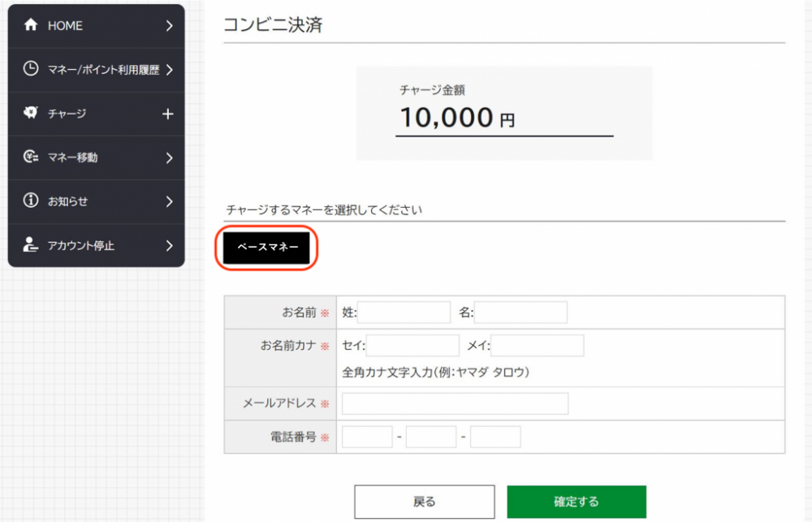Click the セイ kana input field
The width and height of the screenshot is (812, 522).
412,346
